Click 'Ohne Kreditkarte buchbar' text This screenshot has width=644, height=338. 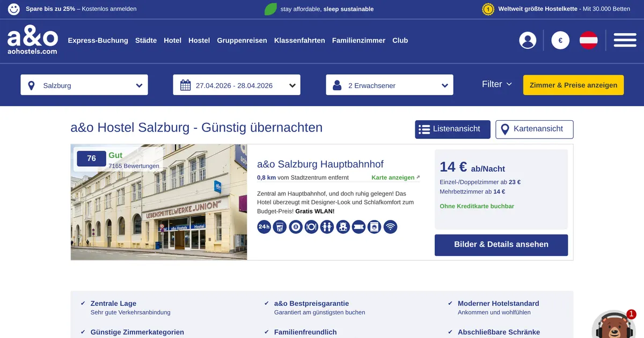click(x=477, y=206)
